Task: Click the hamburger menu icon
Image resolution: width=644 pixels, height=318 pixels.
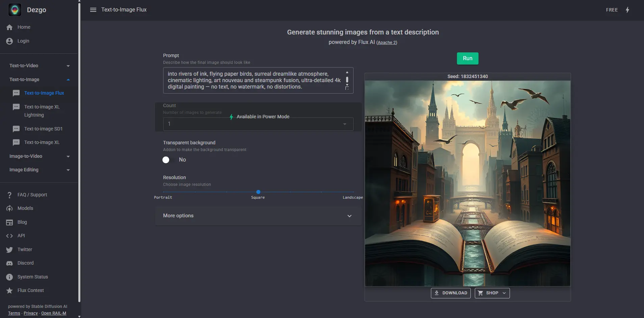Action: [93, 10]
